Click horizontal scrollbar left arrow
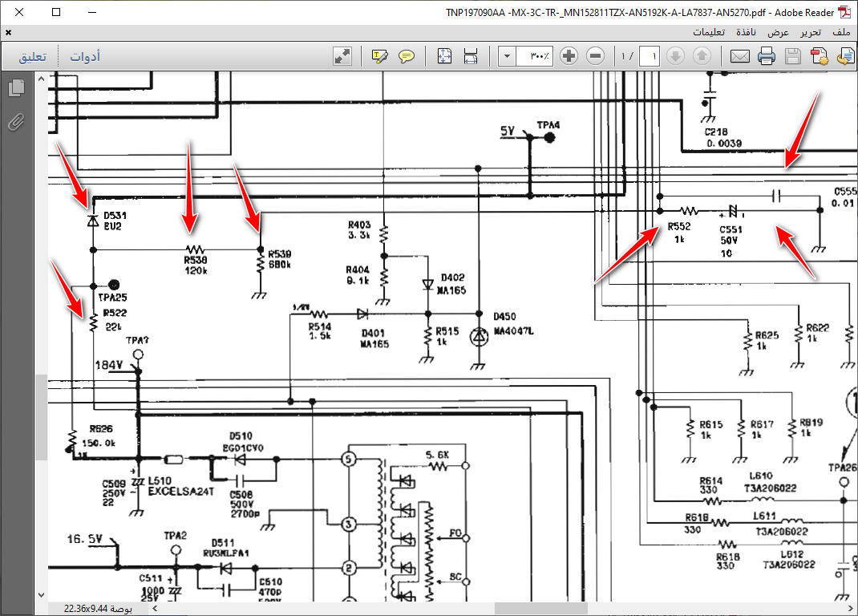This screenshot has width=858, height=616. 155,608
